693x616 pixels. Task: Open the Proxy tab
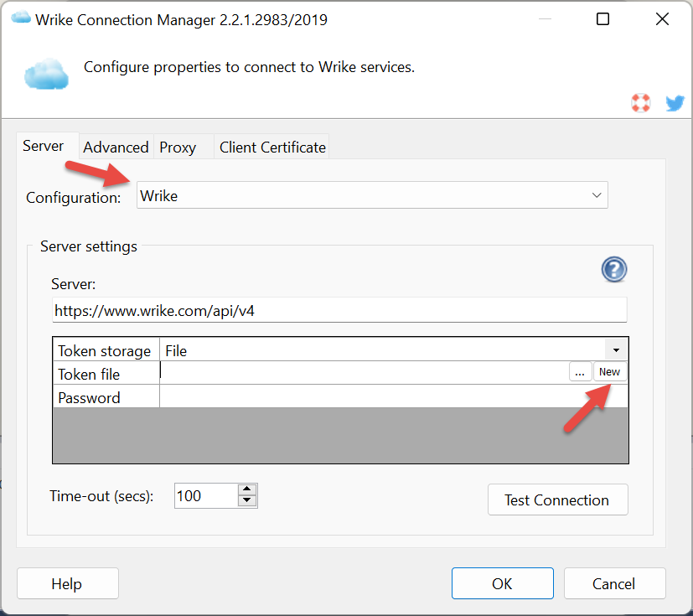178,148
